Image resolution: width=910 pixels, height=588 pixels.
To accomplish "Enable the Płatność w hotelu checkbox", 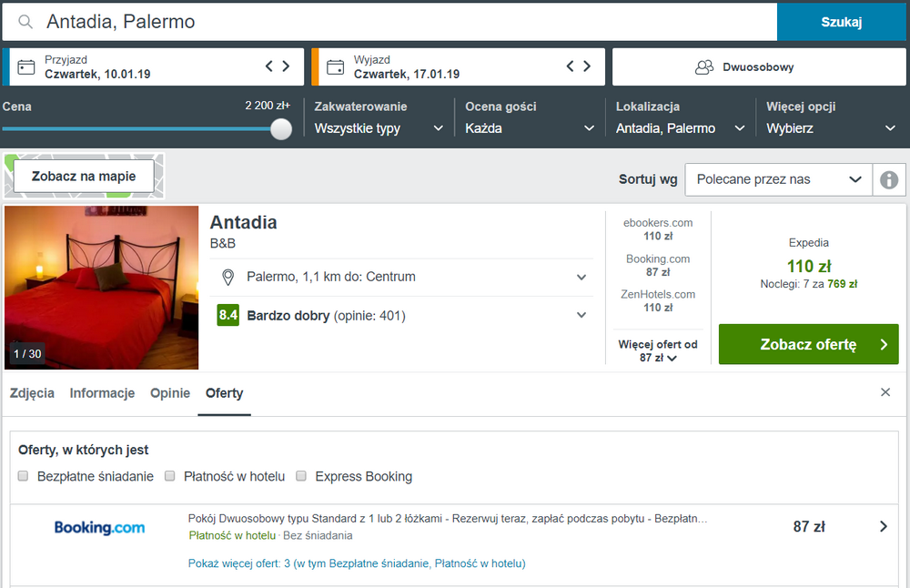I will click(x=169, y=476).
